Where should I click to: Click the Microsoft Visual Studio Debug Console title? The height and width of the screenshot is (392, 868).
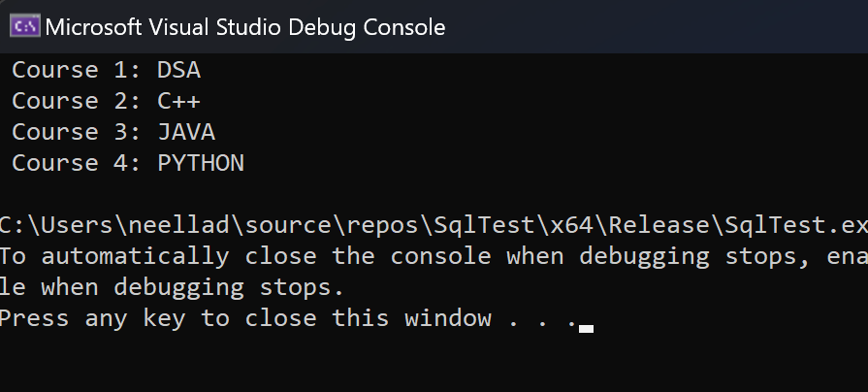coord(245,27)
